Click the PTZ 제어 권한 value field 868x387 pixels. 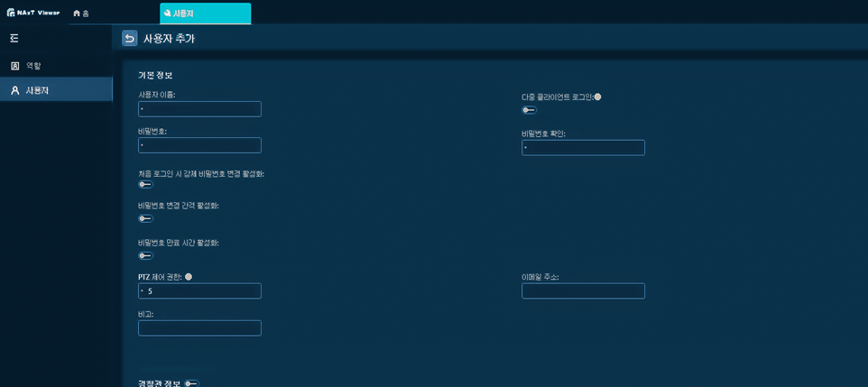[199, 291]
